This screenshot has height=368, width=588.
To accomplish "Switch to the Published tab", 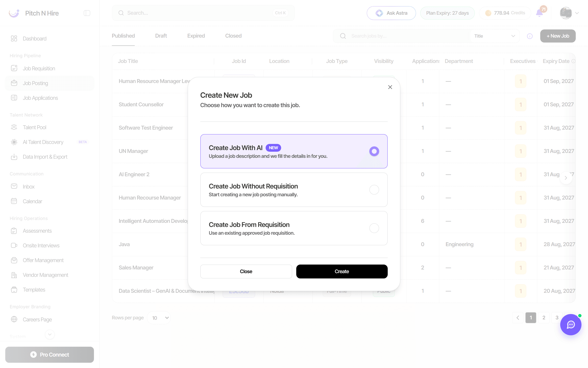I will pos(123,36).
